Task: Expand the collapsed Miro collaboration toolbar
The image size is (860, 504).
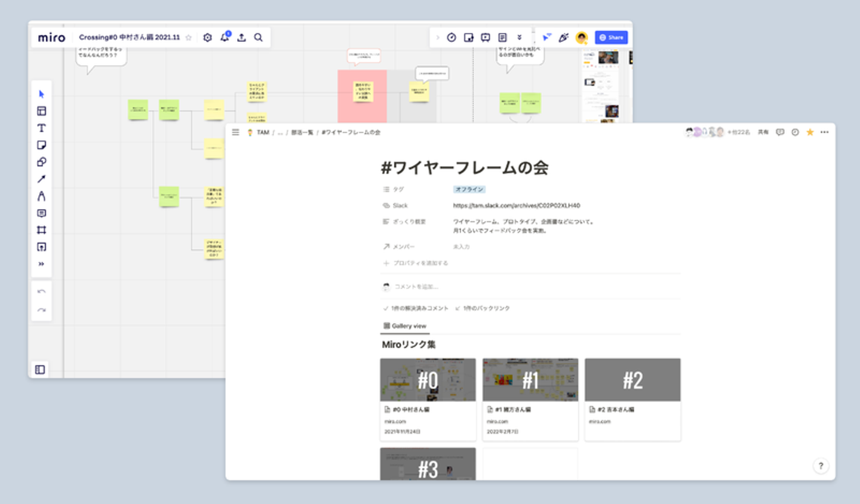Action: point(438,38)
